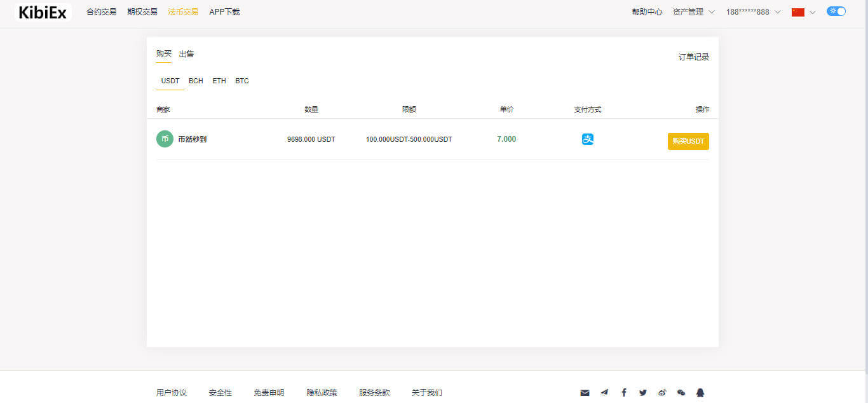Click merchant name 币然秒到
Screen dimensions: 868x403
[193, 139]
